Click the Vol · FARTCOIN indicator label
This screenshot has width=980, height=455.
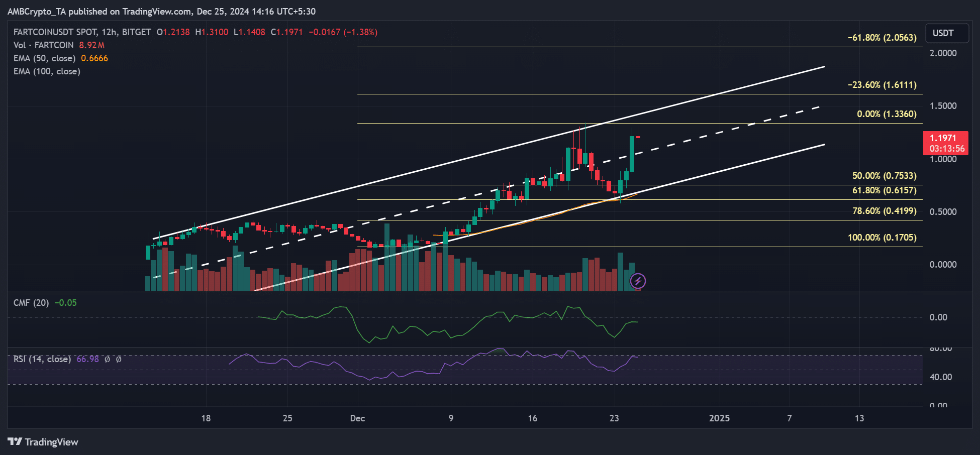(44, 45)
